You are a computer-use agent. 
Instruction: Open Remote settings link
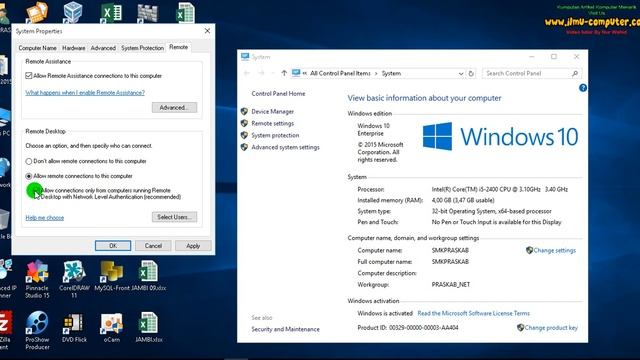(272, 123)
